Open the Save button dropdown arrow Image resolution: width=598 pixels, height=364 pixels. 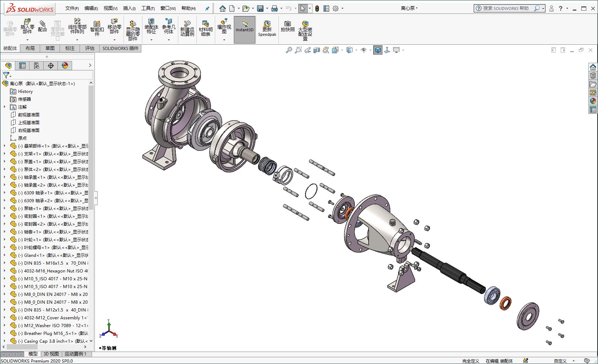coord(267,8)
